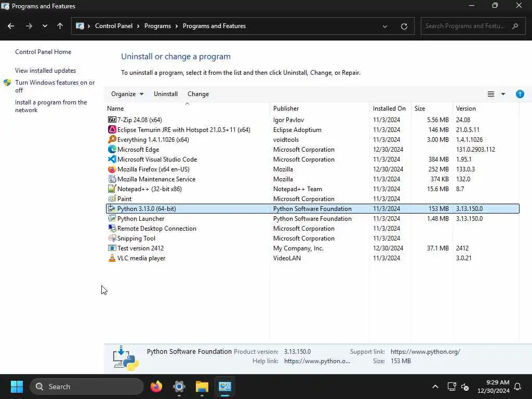This screenshot has height=399, width=532.
Task: Click the Eclipse Temurin JRE icon
Action: pyautogui.click(x=112, y=129)
